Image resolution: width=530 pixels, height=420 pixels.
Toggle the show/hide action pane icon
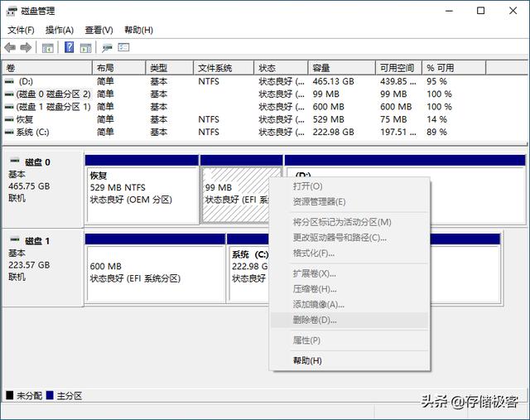85,48
